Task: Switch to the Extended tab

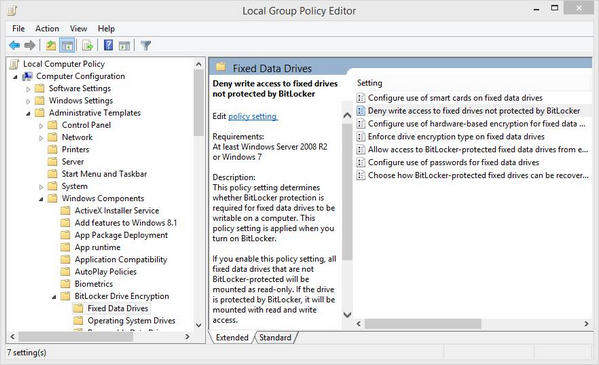Action: [232, 337]
